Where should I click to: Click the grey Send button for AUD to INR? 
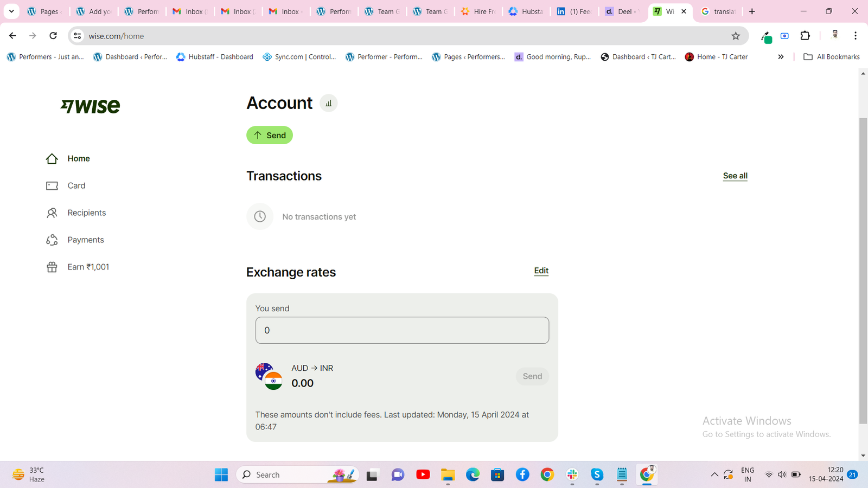(x=532, y=376)
